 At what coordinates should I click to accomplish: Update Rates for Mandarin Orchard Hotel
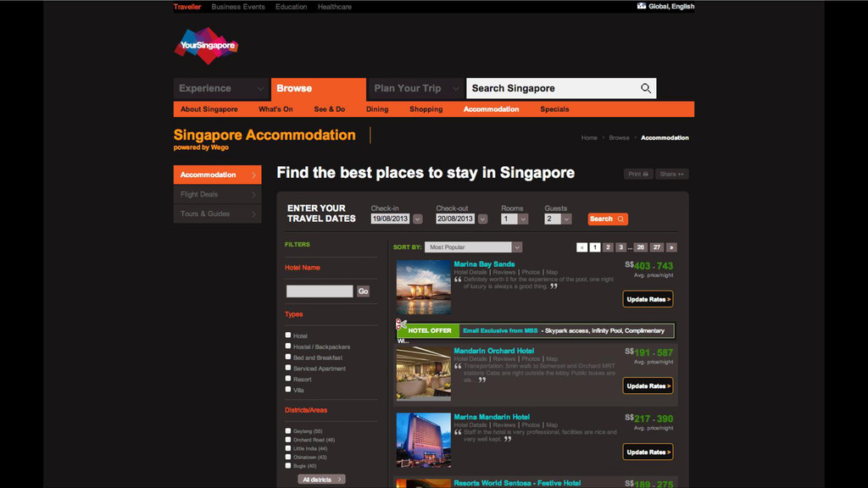click(648, 385)
